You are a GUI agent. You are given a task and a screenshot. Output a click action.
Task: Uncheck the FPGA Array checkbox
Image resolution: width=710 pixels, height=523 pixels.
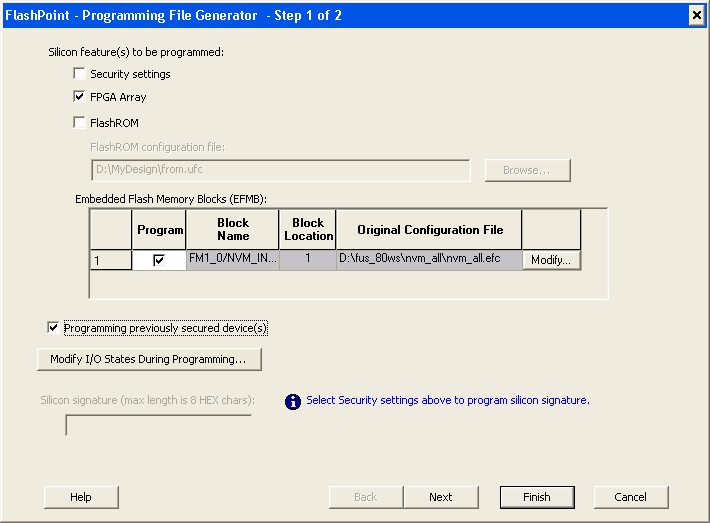79,96
